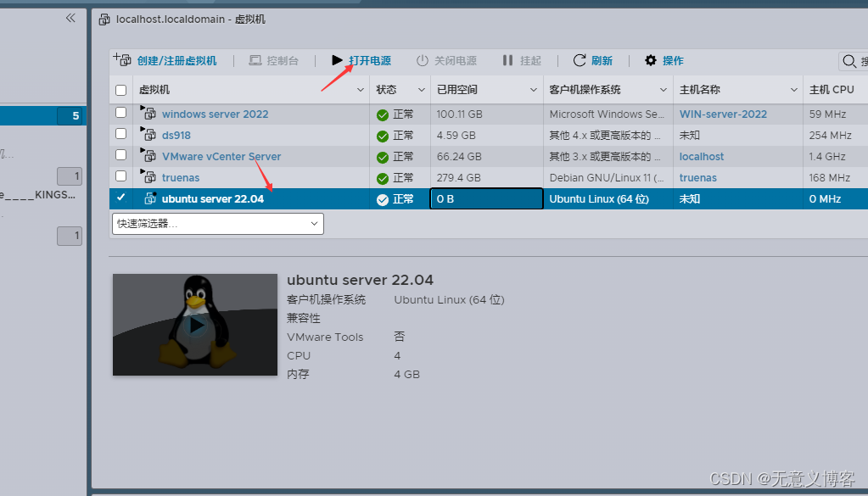The image size is (868, 496).
Task: Click the green status check for truenas
Action: [x=382, y=179]
